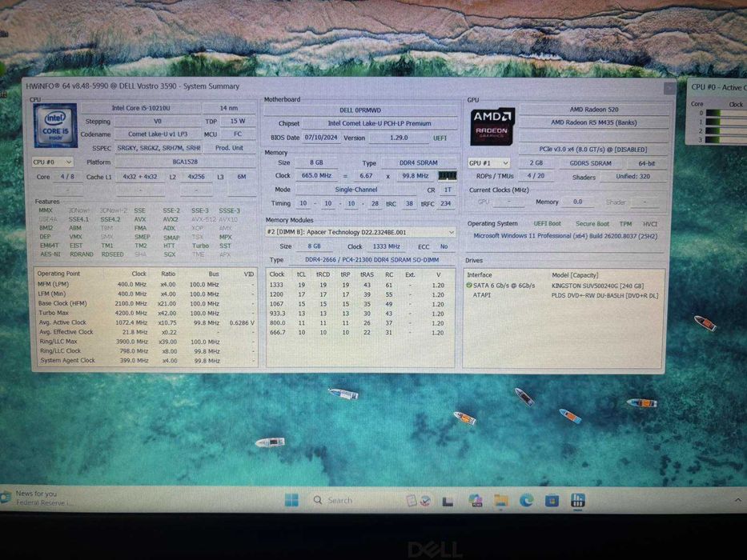Click the GPU memory type GDDR5 SDRAM
Screen dimensions: 747x560
[590, 163]
